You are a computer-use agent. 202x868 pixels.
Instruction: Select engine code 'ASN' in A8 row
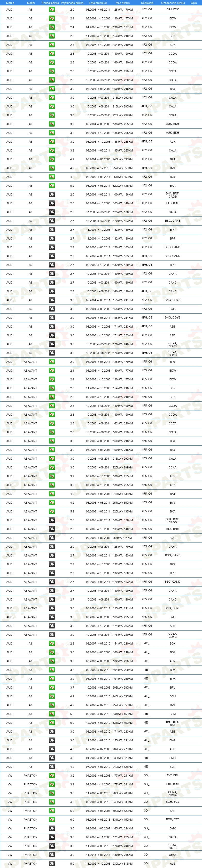pyautogui.click(x=172, y=661)
